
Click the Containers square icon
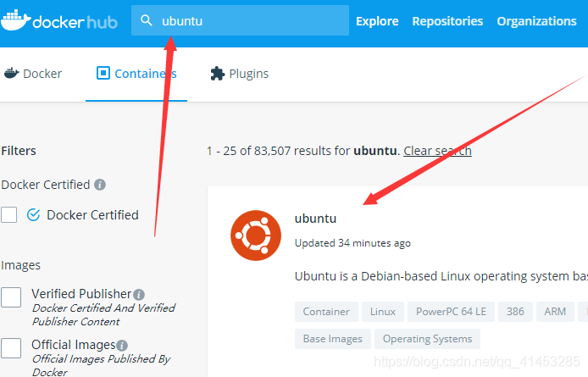[x=103, y=73]
